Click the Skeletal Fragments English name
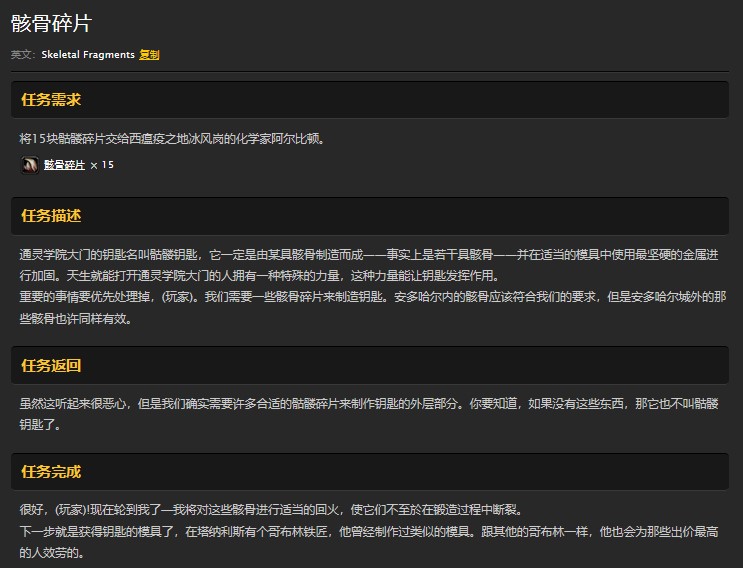Viewport: 743px width, 568px height. point(88,55)
